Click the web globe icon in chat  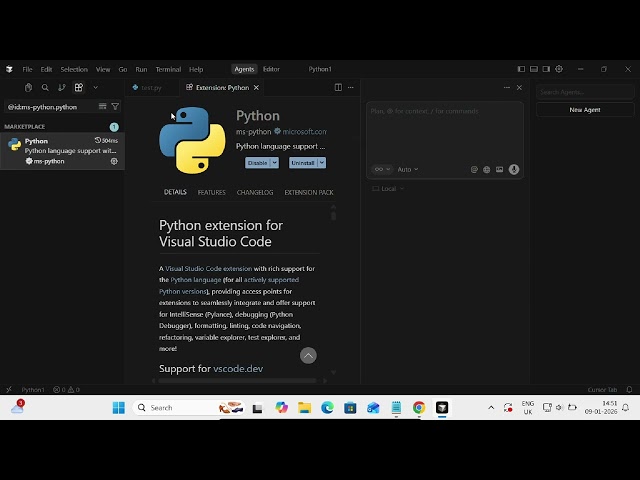tap(487, 169)
